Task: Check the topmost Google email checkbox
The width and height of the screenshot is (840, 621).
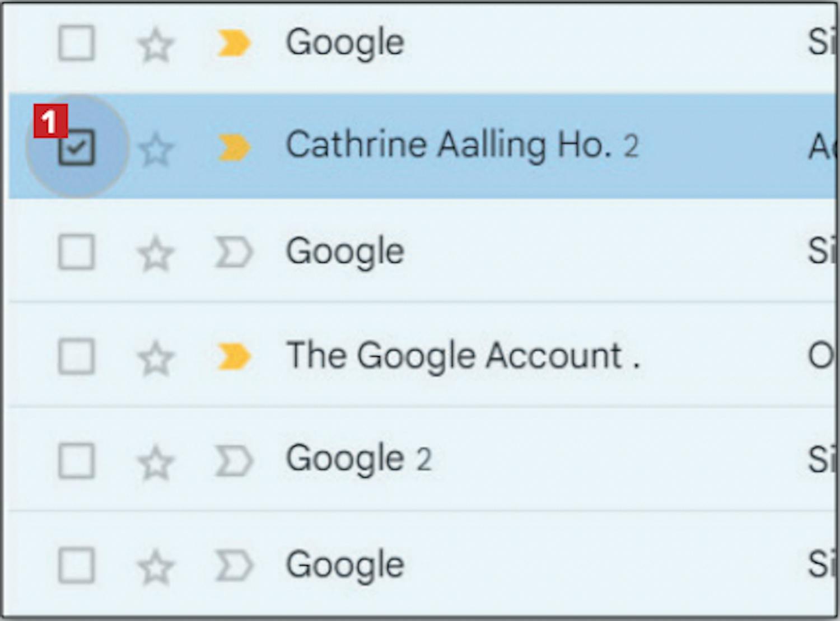Action: [77, 43]
